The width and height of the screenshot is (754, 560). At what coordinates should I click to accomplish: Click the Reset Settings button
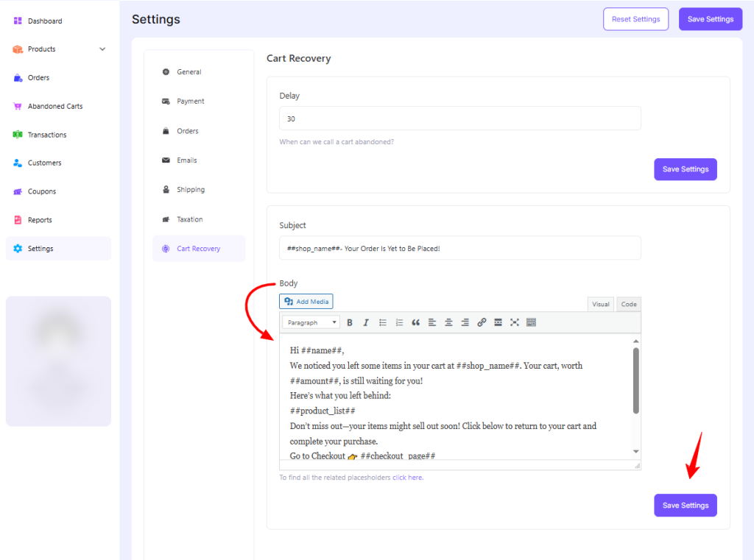pos(635,19)
